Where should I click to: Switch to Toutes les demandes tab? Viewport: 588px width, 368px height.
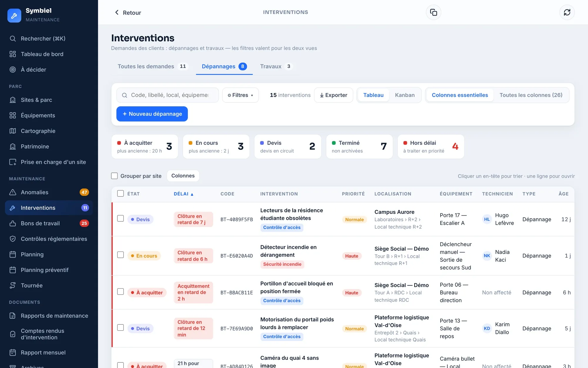click(152, 67)
